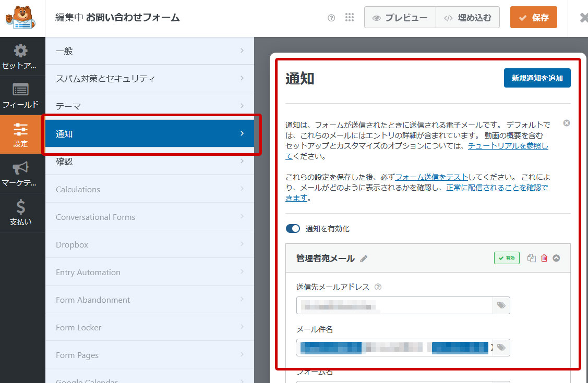Image resolution: width=588 pixels, height=383 pixels.
Task: Open the セットアップ gear icon panel
Action: (20, 57)
